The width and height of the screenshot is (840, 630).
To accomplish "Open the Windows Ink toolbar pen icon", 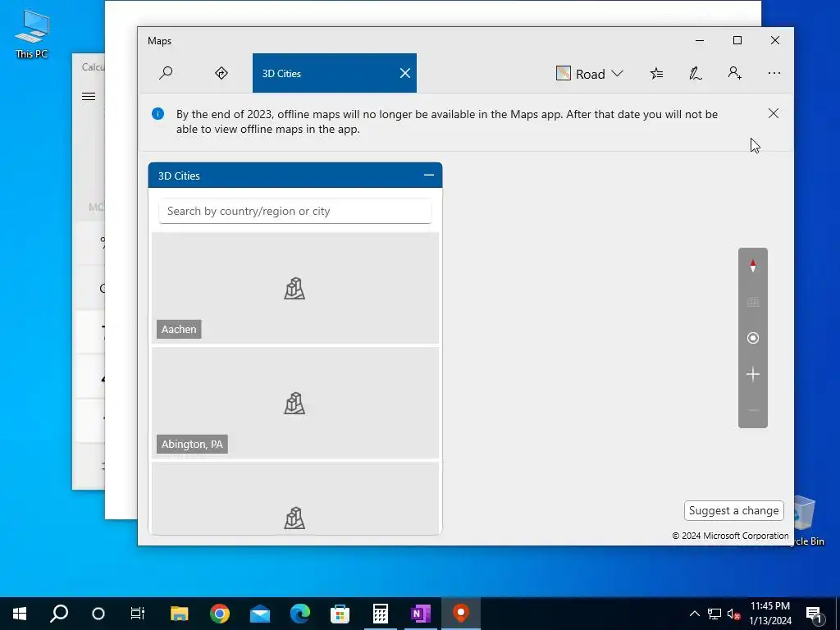I will point(696,73).
